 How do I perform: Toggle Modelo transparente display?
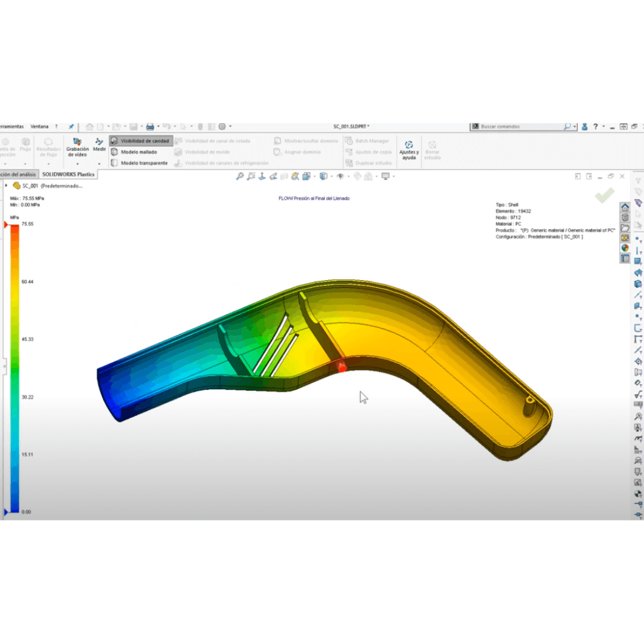pyautogui.click(x=140, y=163)
